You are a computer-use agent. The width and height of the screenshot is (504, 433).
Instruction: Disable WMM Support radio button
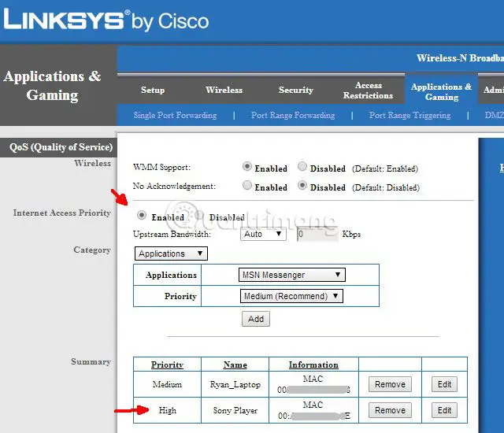coord(302,166)
